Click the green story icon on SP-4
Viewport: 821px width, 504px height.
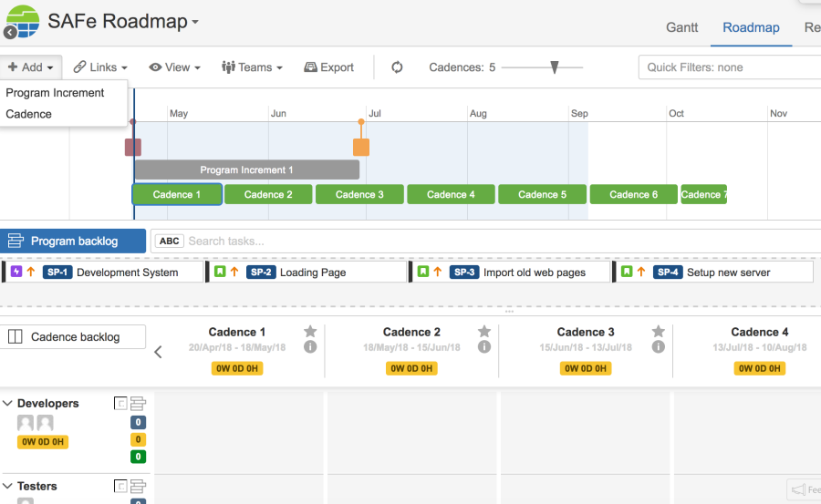627,272
